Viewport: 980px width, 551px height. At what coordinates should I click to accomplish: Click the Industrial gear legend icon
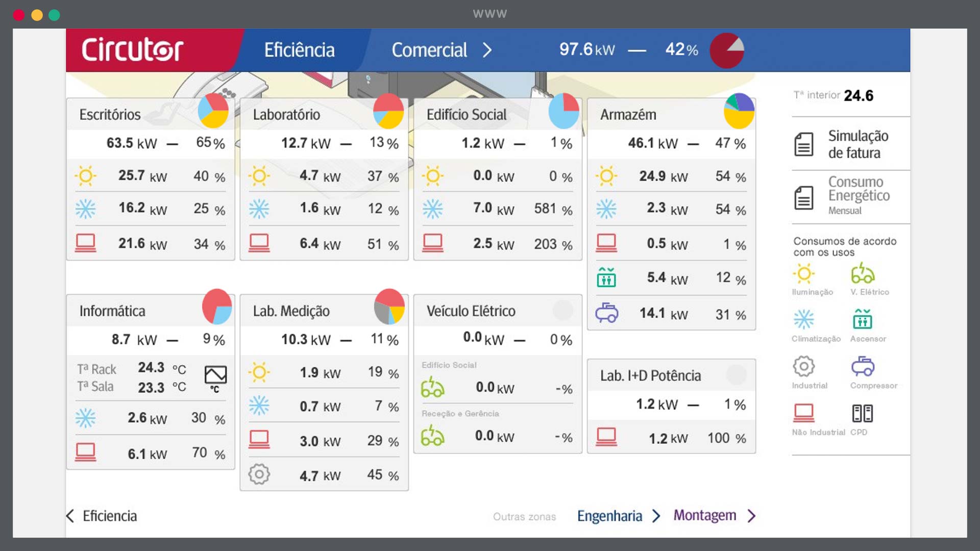click(804, 366)
